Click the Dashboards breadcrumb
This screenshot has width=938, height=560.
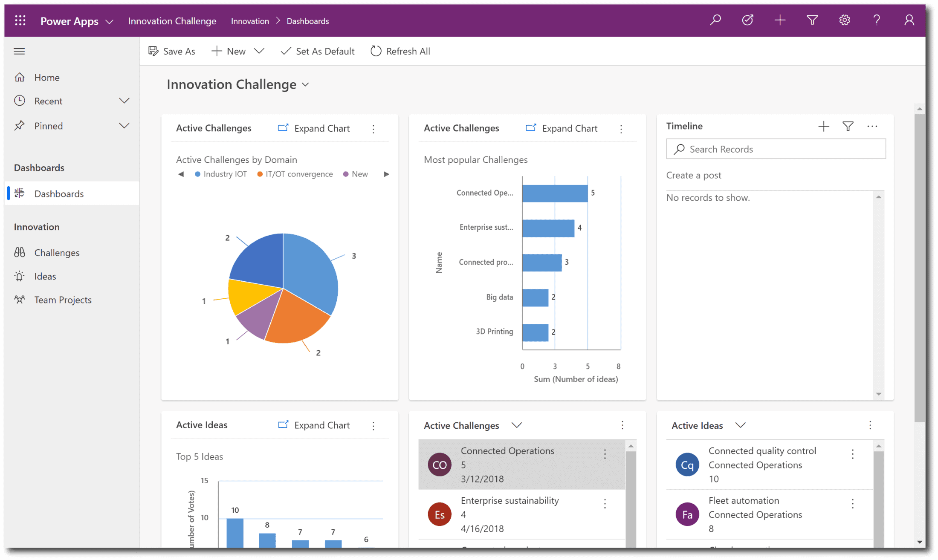[307, 21]
